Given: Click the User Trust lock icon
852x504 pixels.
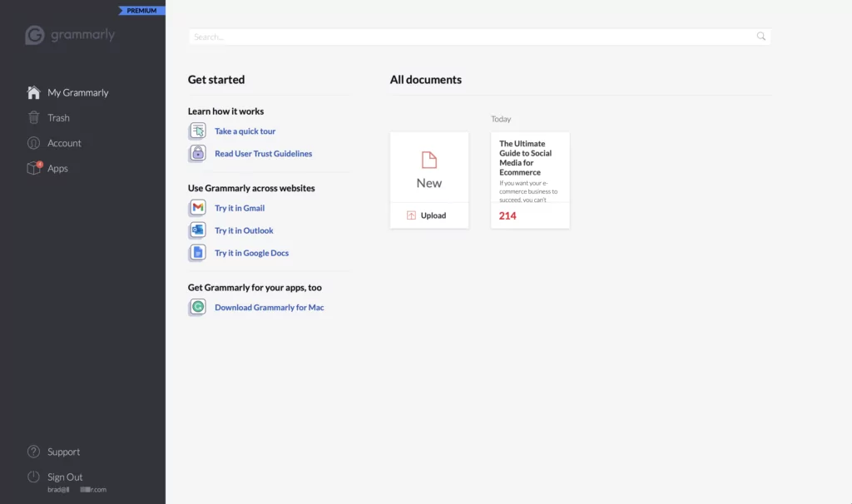Looking at the screenshot, I should pos(198,153).
